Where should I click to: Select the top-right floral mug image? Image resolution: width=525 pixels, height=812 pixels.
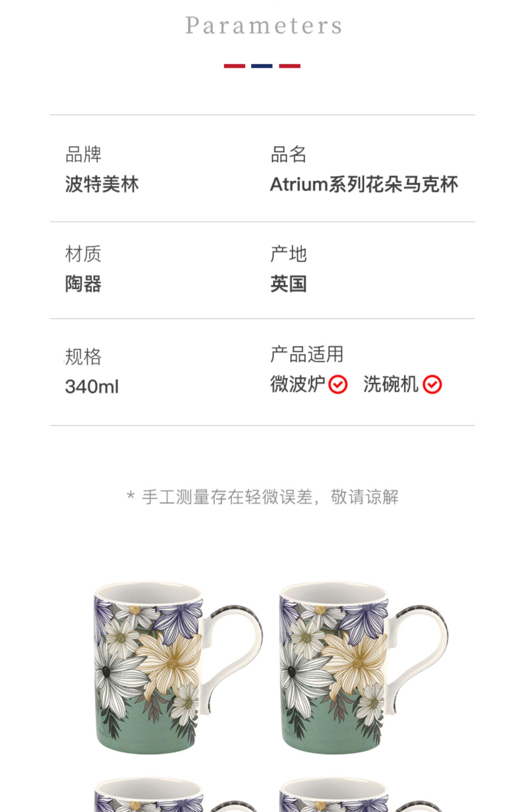tap(364, 668)
